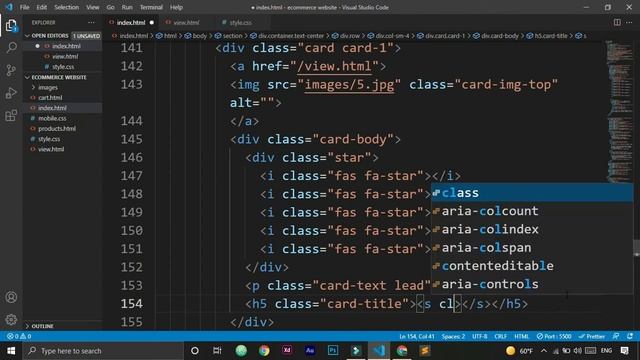Image resolution: width=640 pixels, height=360 pixels.
Task: Open the Explorer view in activity bar
Action: (11, 26)
